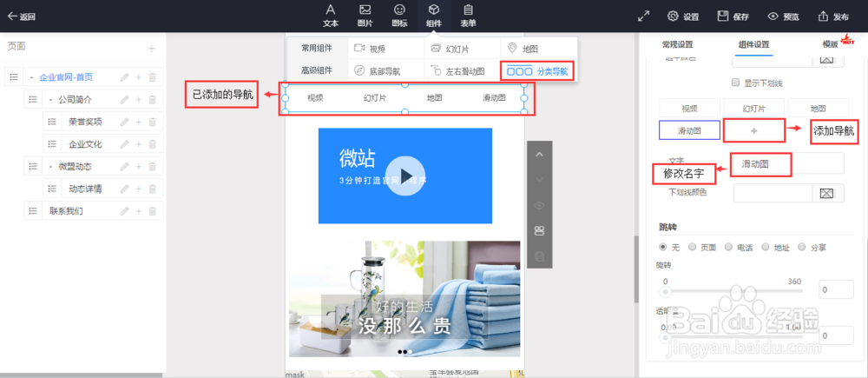The image size is (868, 378).
Task: Toggle component visibility eye icon
Action: tap(539, 206)
